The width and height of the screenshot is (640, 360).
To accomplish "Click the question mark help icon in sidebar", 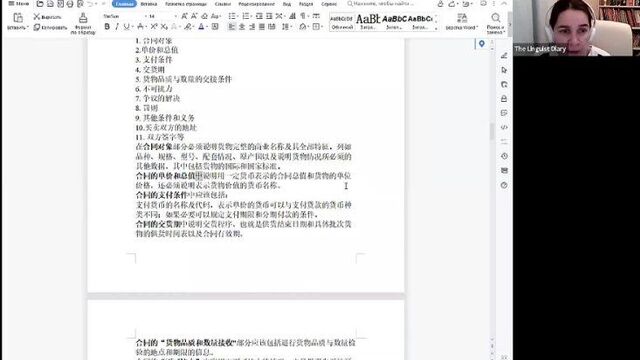I will pos(504,185).
